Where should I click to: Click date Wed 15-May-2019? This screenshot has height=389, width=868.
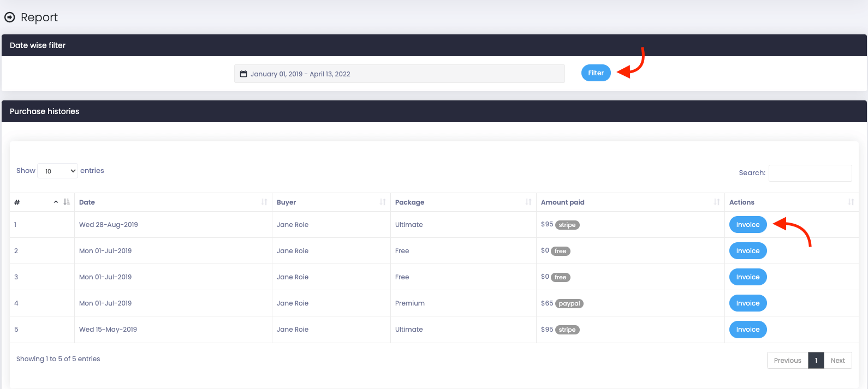[x=108, y=330]
